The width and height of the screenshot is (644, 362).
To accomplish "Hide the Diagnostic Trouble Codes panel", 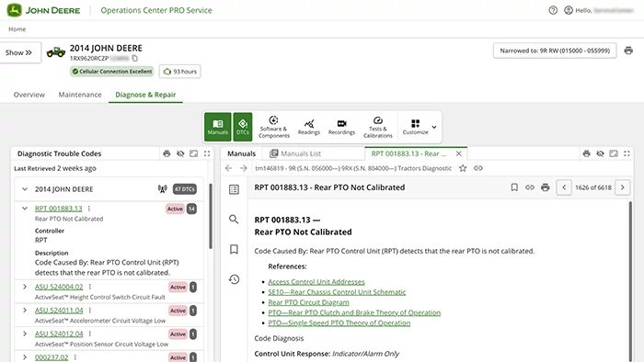I will (180, 153).
